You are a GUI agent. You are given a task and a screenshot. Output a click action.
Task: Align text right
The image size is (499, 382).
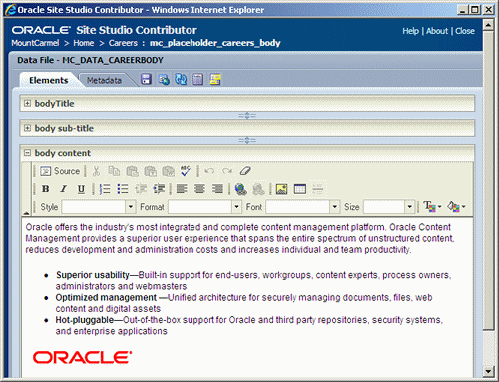tap(217, 189)
